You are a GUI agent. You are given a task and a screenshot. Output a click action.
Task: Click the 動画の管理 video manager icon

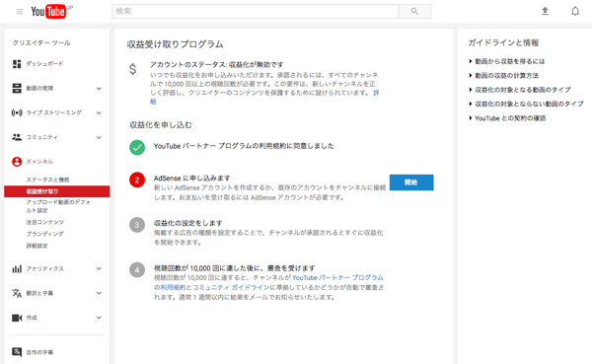point(17,89)
